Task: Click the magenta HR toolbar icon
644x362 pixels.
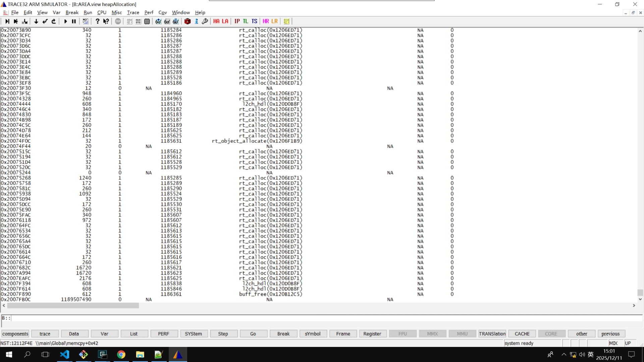Action: (266, 21)
